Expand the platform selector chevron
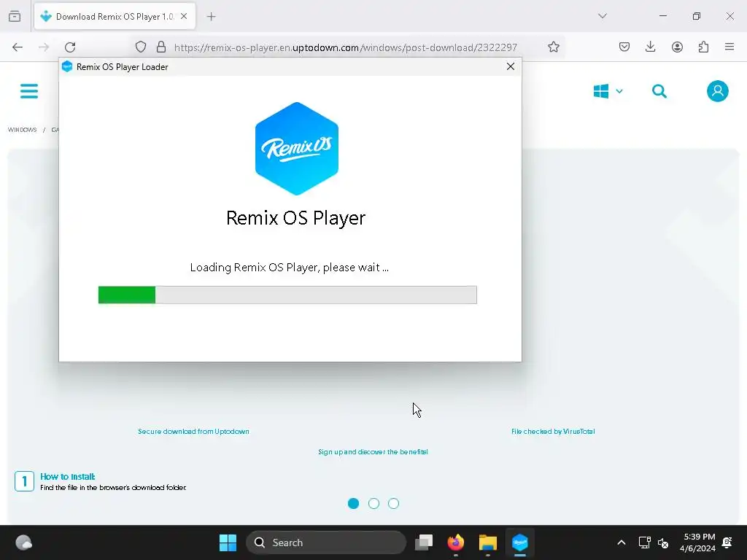 click(619, 91)
